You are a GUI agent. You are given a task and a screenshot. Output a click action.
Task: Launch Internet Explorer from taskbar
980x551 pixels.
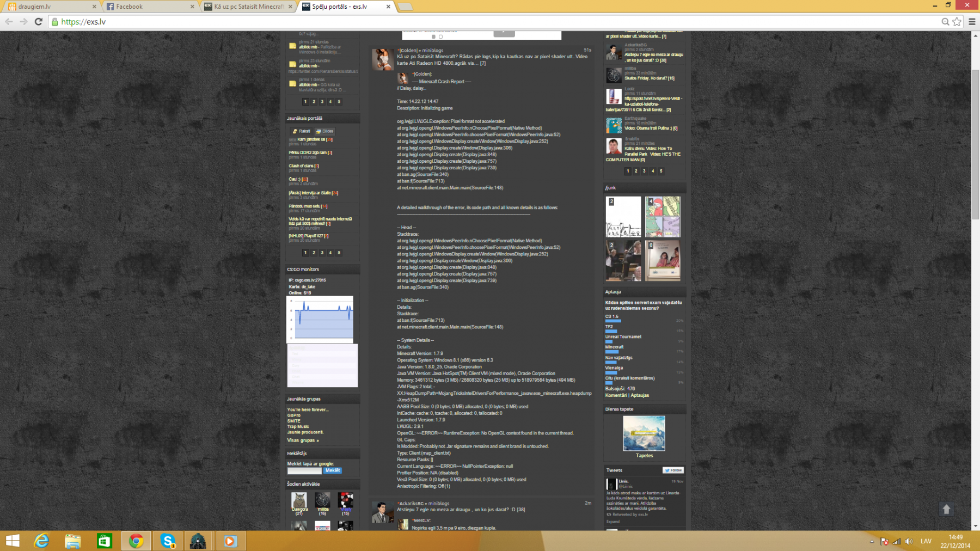[41, 541]
